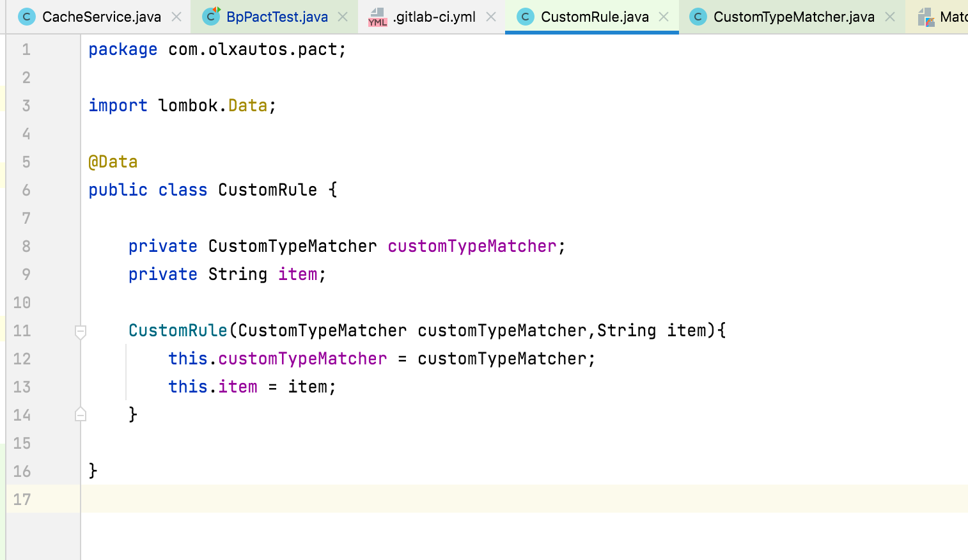Click the customTypeMatcher field on line 8
This screenshot has width=968, height=560.
pos(472,246)
